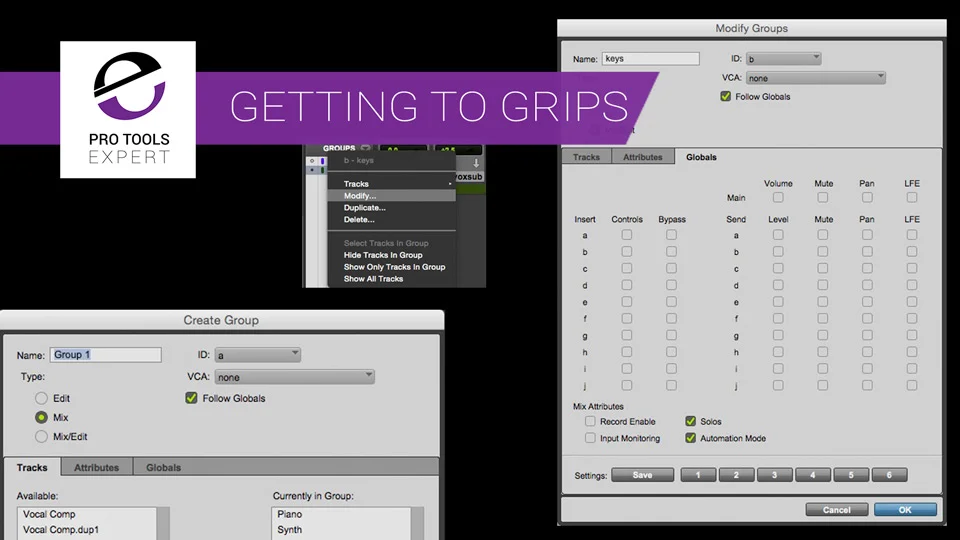Click the Name field in Create Group
The height and width of the screenshot is (540, 960).
click(105, 354)
